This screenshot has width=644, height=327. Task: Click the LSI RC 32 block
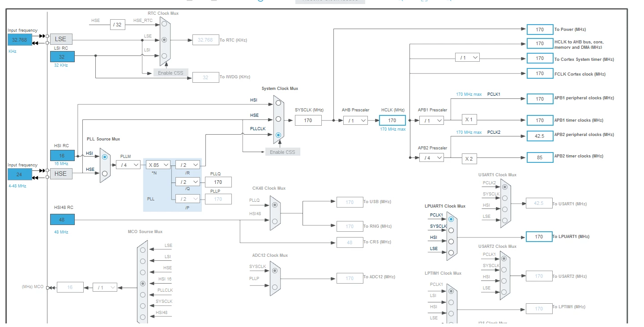[62, 56]
